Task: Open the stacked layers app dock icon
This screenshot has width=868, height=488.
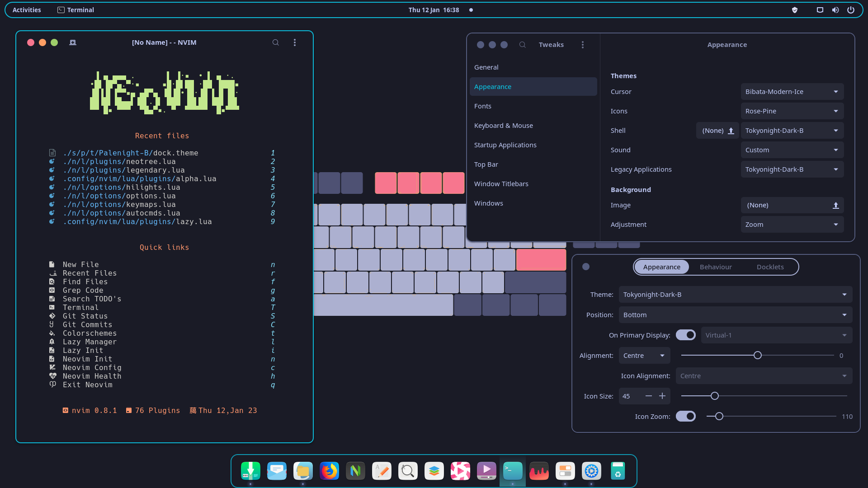Action: point(434,471)
